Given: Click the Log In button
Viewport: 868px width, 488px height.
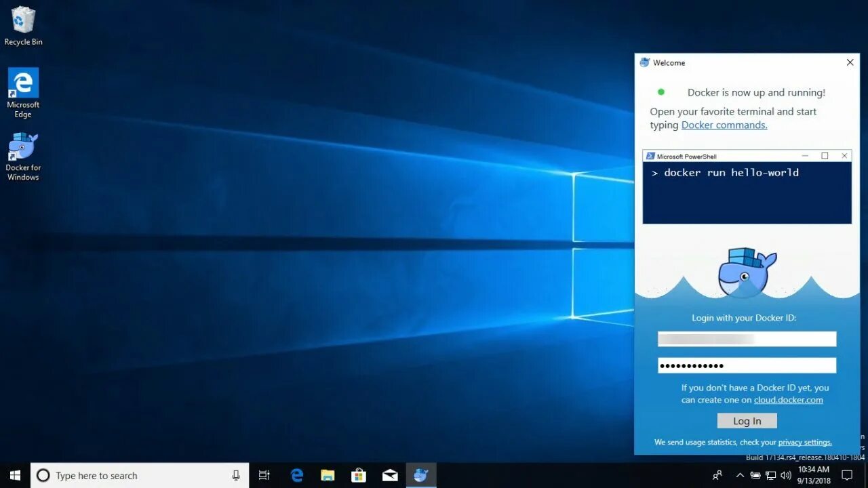Looking at the screenshot, I should [x=747, y=421].
